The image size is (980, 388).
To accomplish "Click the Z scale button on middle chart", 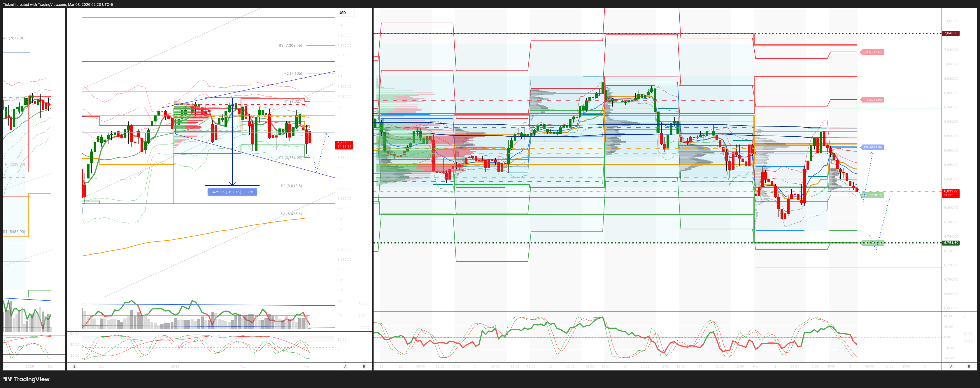I will [x=74, y=366].
